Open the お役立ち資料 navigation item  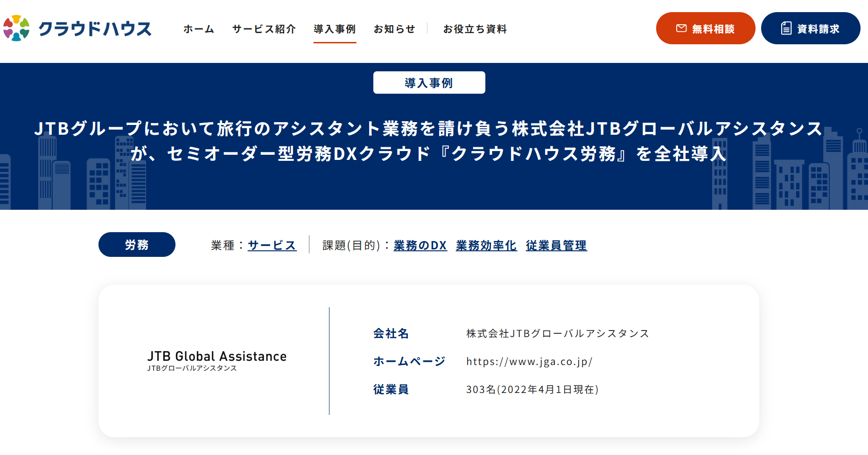475,29
